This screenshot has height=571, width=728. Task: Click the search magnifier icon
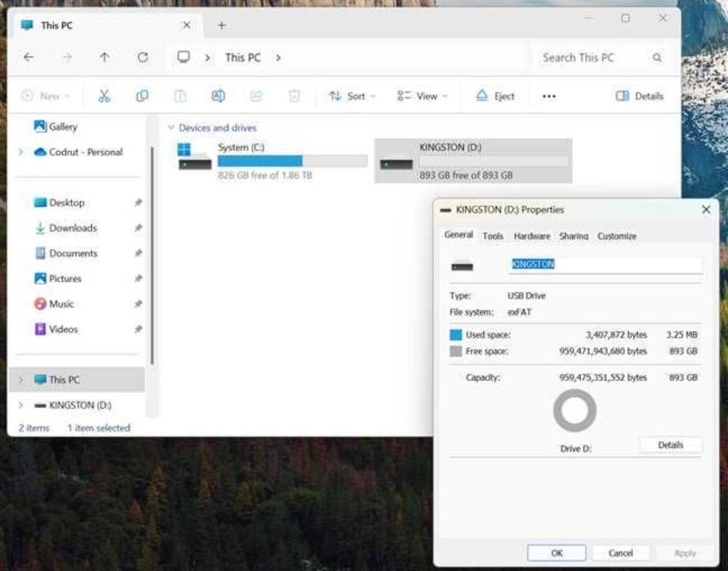point(656,58)
